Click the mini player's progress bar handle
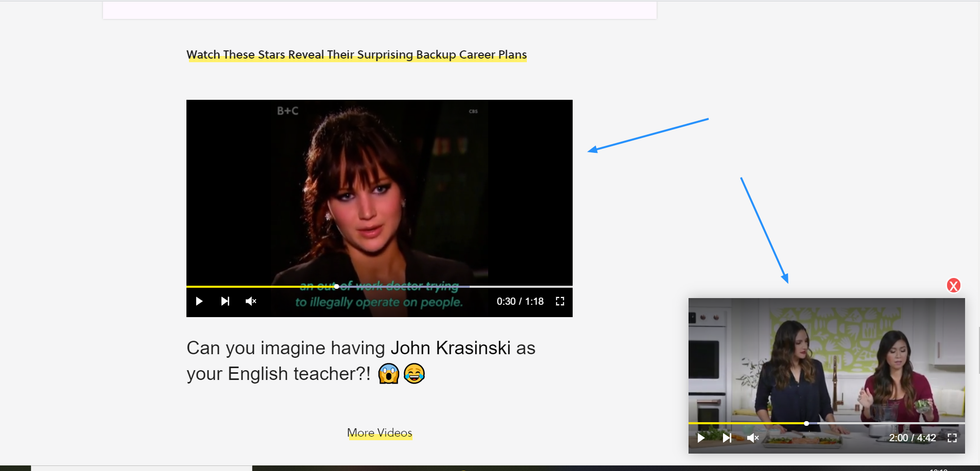Screen dimensions: 980x471 click(x=806, y=423)
